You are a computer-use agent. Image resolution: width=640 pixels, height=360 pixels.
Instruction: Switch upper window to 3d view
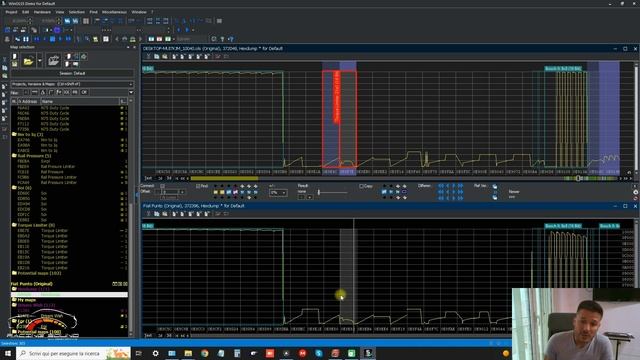169,178
